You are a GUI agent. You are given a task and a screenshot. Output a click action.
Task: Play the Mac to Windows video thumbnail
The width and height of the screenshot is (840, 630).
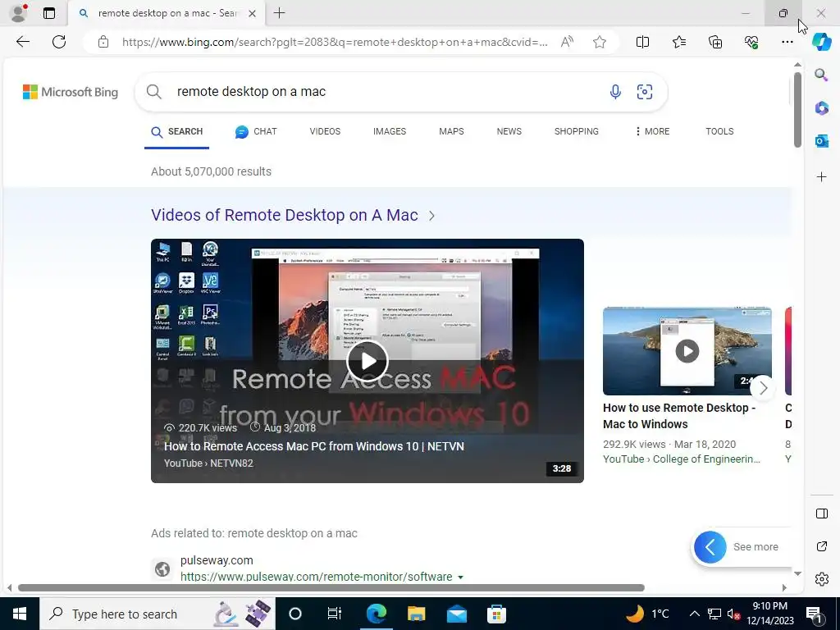687,351
